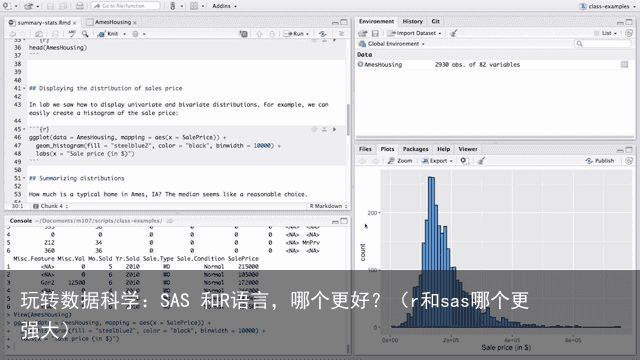Image resolution: width=640 pixels, height=360 pixels.
Task: Click the spell check icon in editor toolbar
Action: (72, 34)
